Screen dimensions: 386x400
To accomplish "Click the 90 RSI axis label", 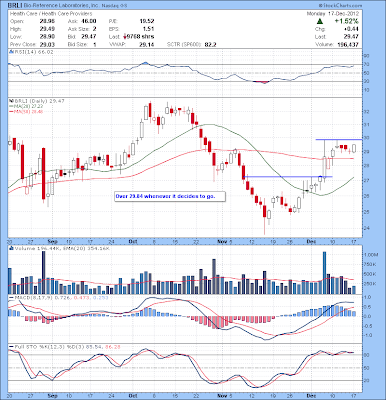I will click(366, 56).
